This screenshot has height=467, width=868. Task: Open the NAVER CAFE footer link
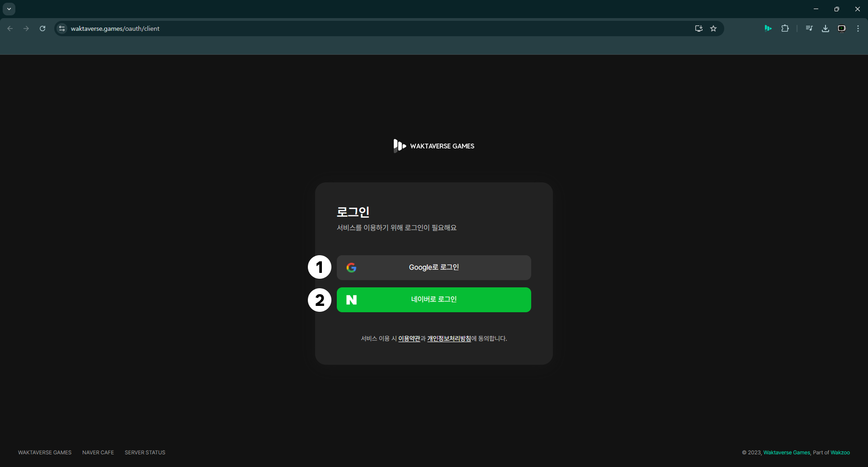[x=98, y=453]
